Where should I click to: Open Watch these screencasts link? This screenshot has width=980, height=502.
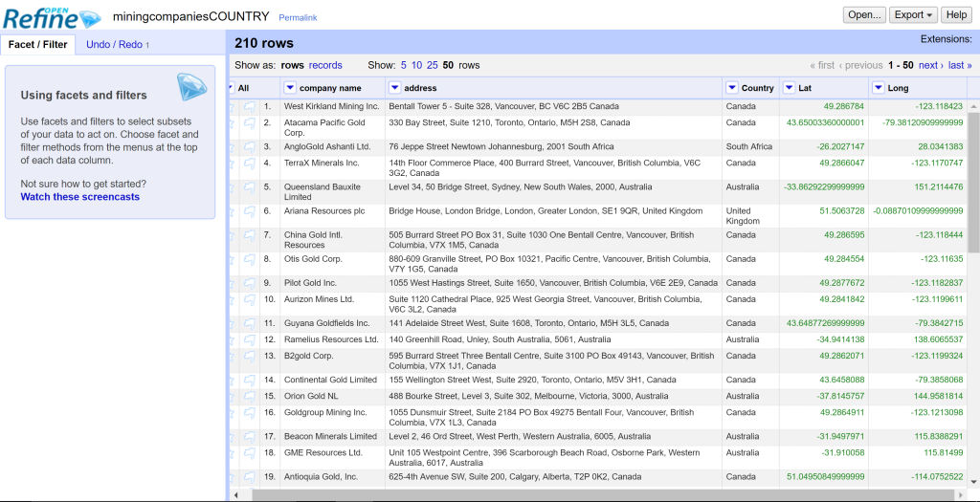click(80, 197)
